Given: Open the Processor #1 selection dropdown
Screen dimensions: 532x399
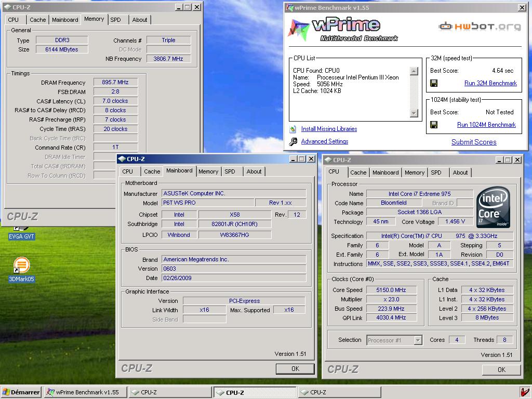Looking at the screenshot, I should (x=418, y=340).
